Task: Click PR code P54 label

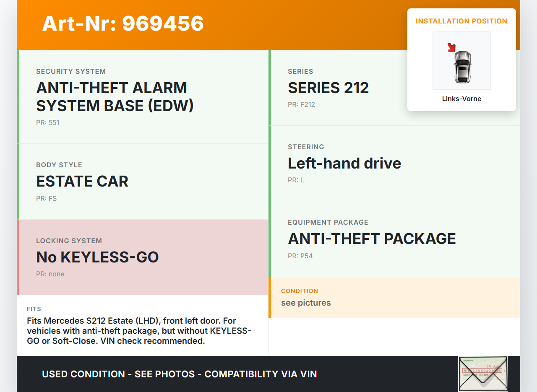Action: point(300,256)
